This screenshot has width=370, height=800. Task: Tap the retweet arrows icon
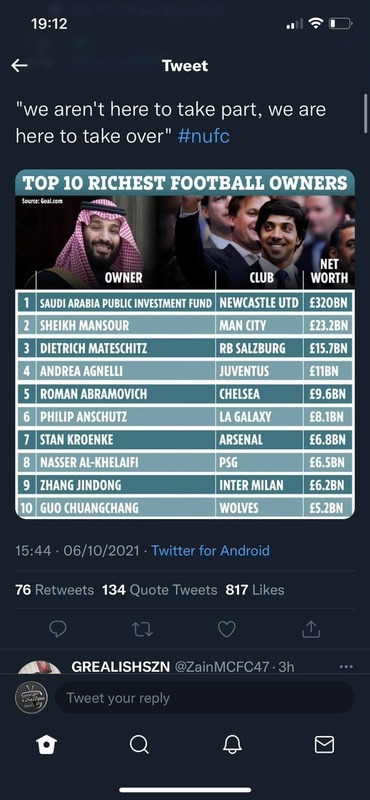[142, 630]
